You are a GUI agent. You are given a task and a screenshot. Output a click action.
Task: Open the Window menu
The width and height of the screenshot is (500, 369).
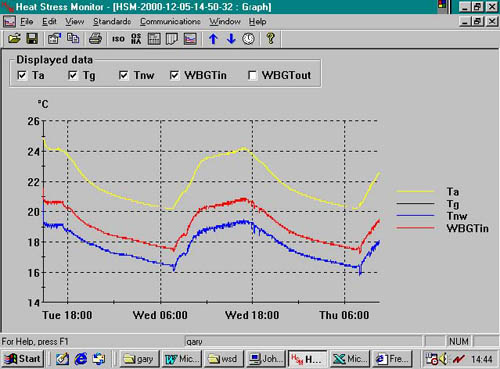(x=225, y=22)
